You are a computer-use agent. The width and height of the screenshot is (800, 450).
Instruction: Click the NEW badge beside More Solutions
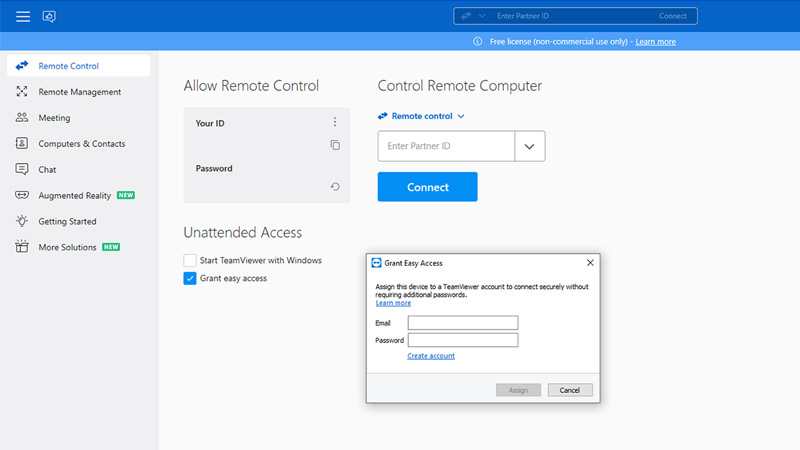(x=111, y=247)
